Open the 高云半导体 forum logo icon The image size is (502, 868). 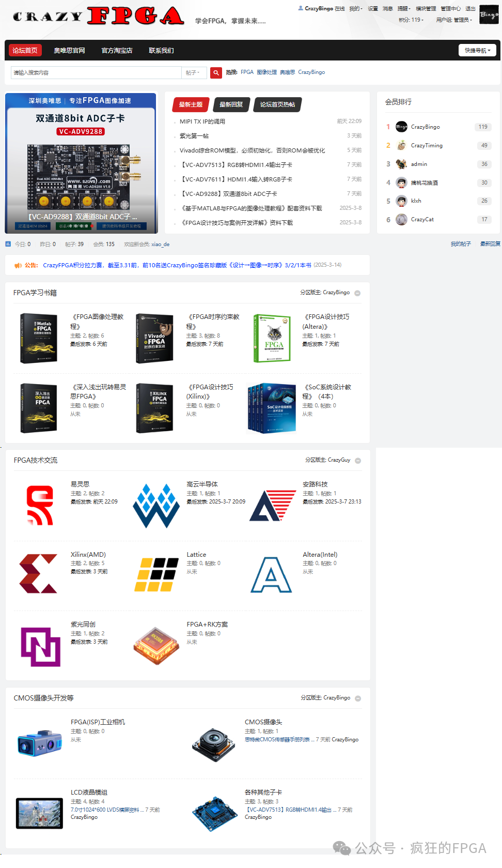pyautogui.click(x=156, y=506)
